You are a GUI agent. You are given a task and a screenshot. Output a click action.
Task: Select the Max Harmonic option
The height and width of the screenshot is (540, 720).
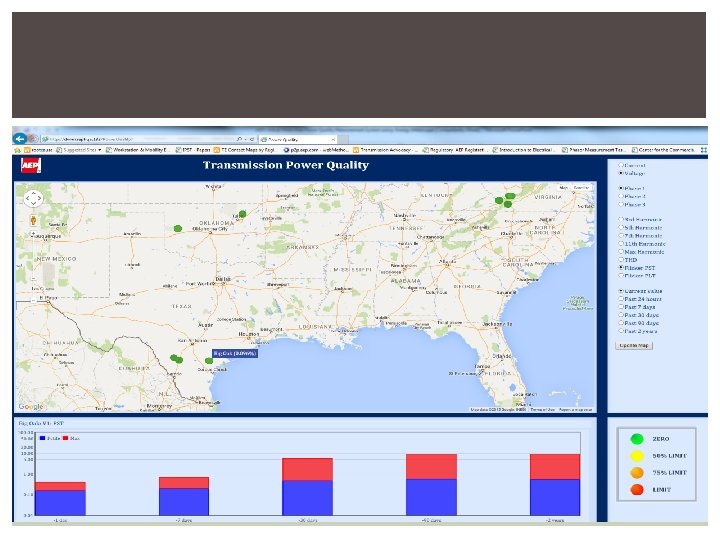pyautogui.click(x=621, y=252)
